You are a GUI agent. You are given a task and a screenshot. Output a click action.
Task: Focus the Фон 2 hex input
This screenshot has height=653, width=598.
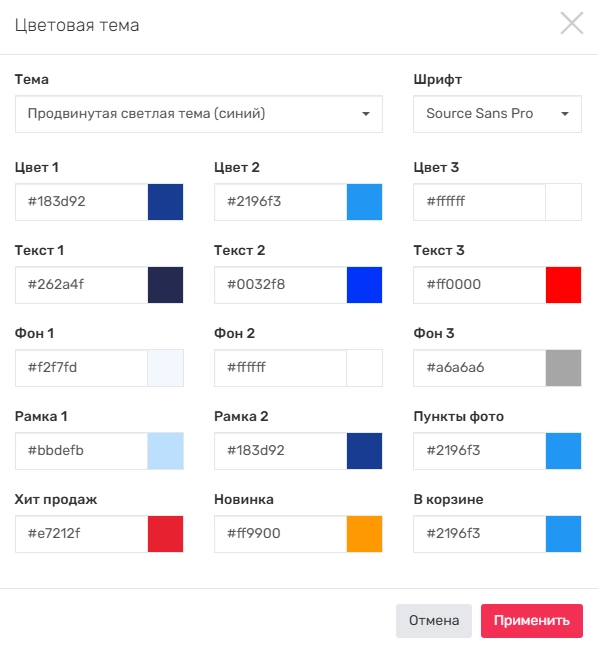281,368
